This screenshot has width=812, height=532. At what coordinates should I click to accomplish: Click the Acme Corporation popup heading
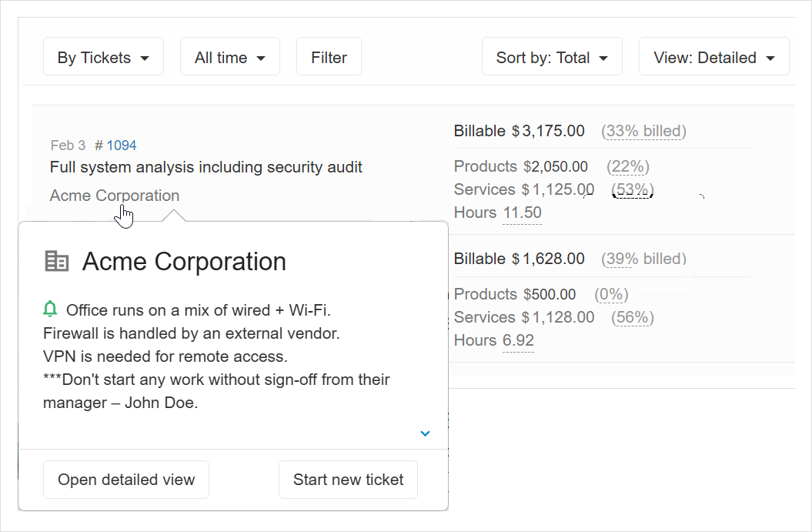184,261
